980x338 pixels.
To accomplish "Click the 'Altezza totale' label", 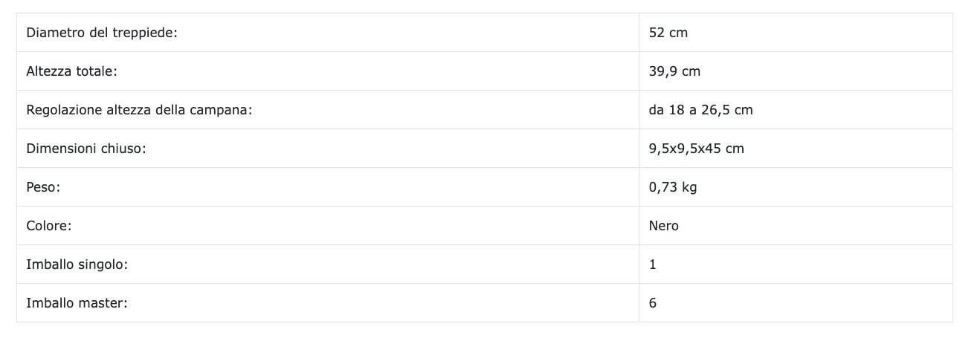I will 72,71.
